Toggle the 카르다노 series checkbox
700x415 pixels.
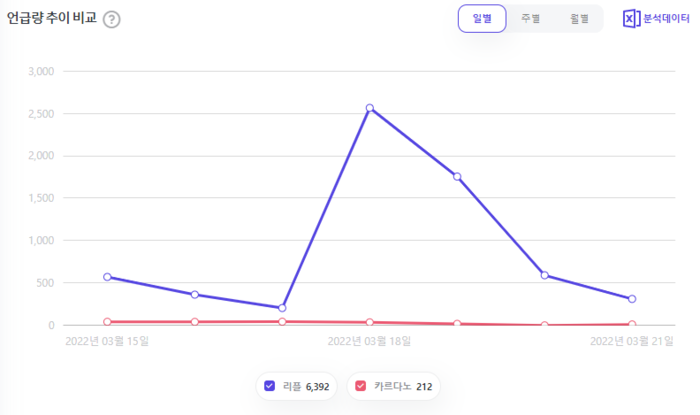[361, 386]
